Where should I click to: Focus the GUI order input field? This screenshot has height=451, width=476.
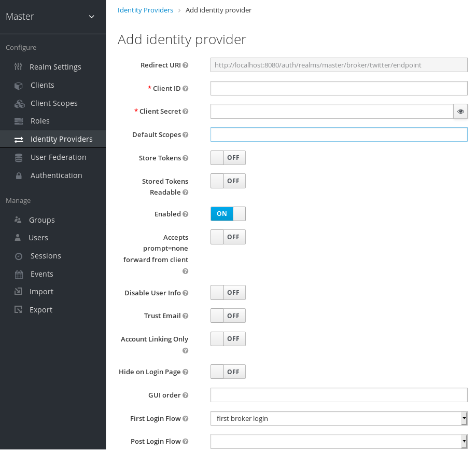(x=339, y=395)
